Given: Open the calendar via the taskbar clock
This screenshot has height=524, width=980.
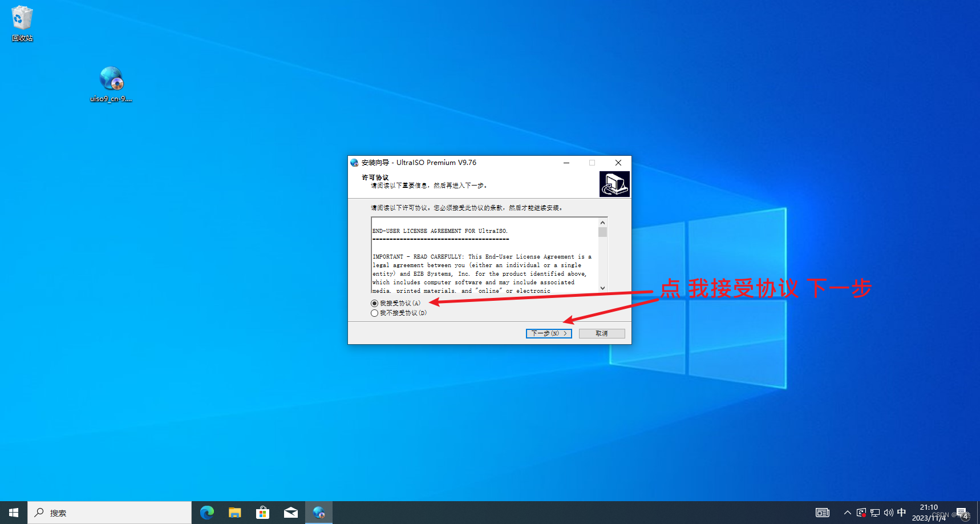Looking at the screenshot, I should (x=929, y=511).
